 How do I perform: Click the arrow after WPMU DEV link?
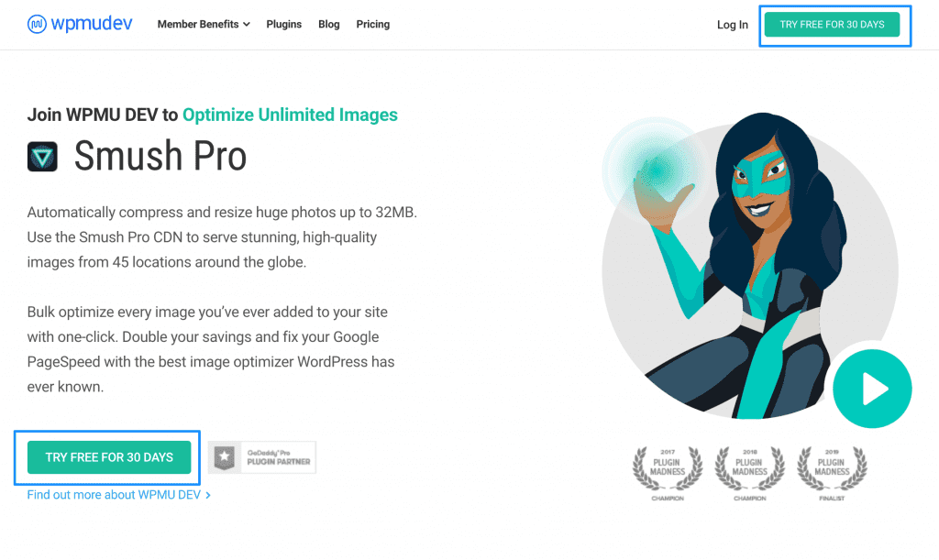click(x=208, y=495)
